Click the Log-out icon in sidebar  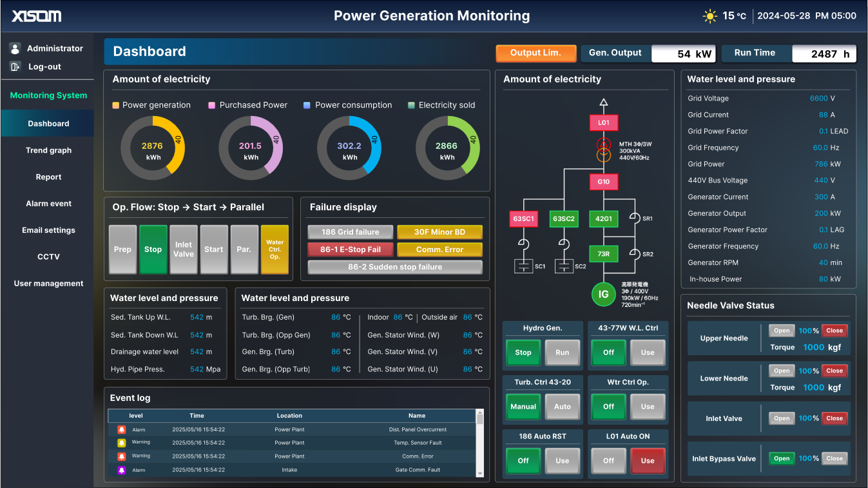(14, 66)
